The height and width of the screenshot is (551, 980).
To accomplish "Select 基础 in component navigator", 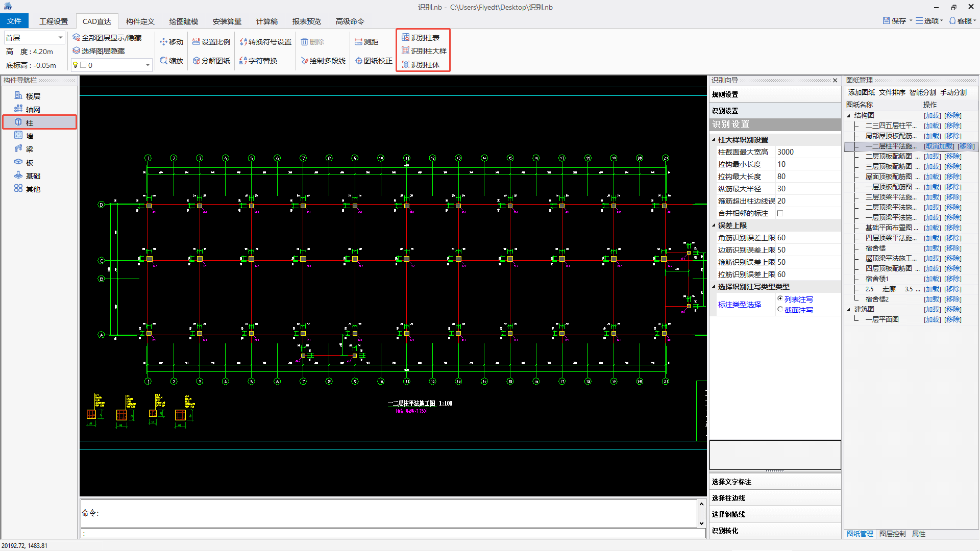I will [x=28, y=176].
